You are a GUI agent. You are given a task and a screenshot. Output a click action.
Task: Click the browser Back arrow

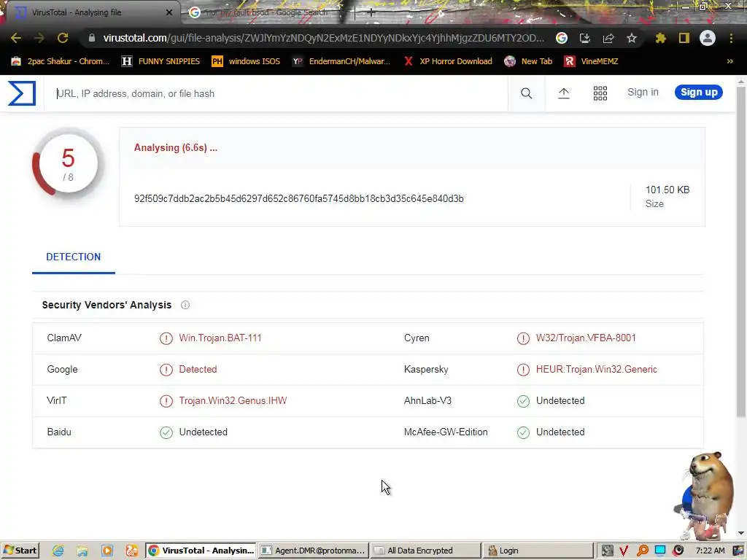tap(16, 38)
